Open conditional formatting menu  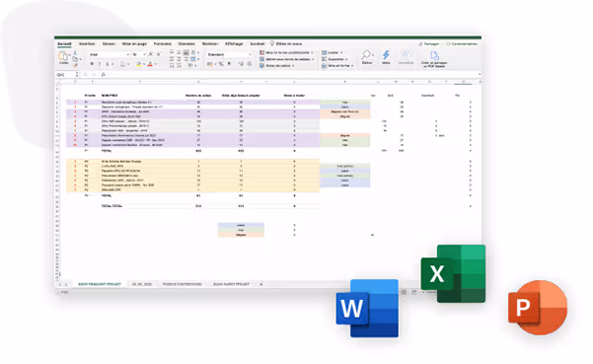[x=286, y=53]
